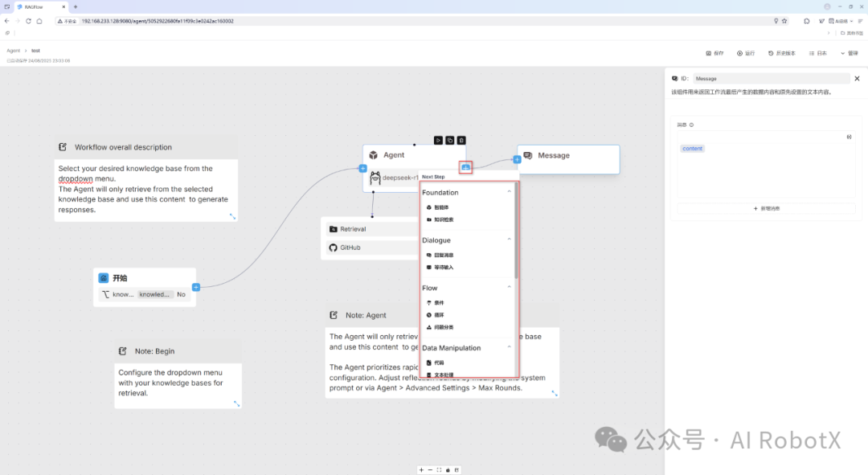
Task: Open the 管理 dropdown in the top toolbar
Action: (x=849, y=52)
